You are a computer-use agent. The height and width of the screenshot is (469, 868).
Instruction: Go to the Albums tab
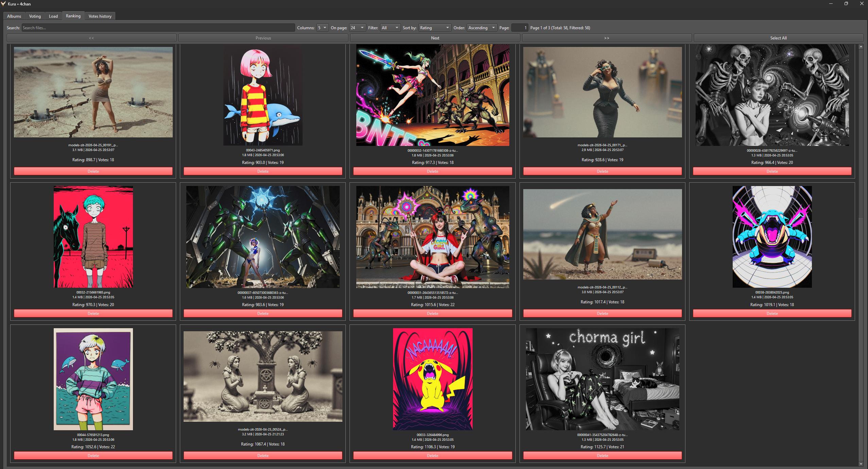coord(14,16)
